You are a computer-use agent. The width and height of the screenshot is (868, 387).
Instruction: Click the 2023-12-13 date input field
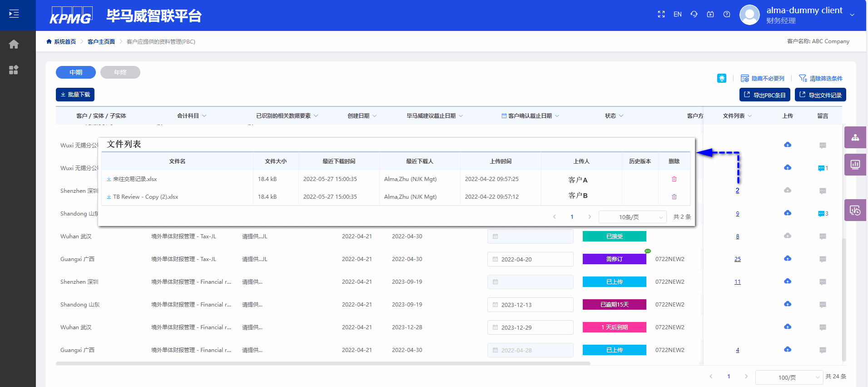(530, 305)
